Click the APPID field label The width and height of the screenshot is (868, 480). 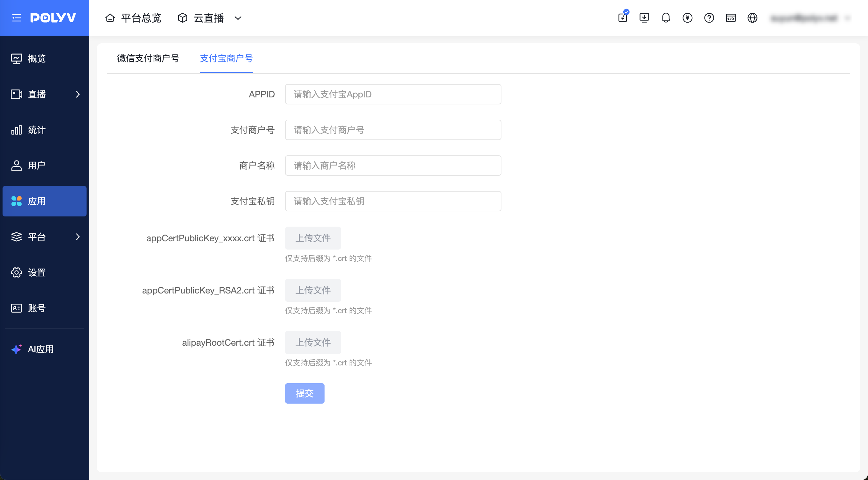click(x=262, y=95)
